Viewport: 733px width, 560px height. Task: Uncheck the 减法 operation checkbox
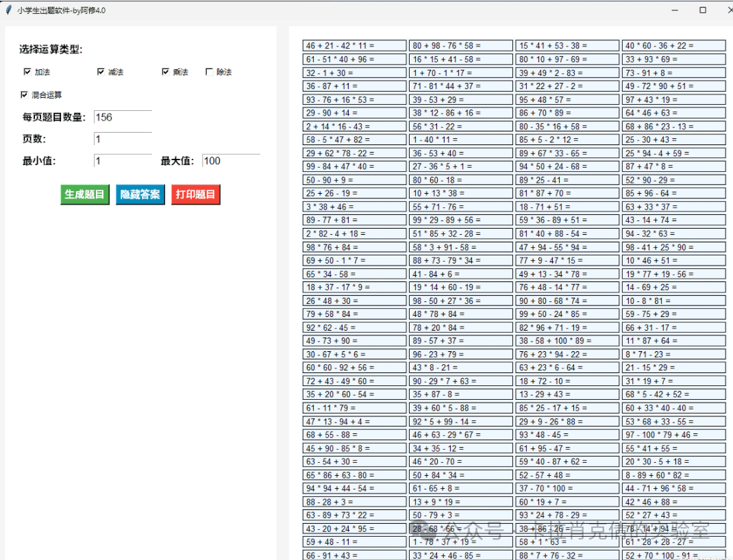[101, 72]
